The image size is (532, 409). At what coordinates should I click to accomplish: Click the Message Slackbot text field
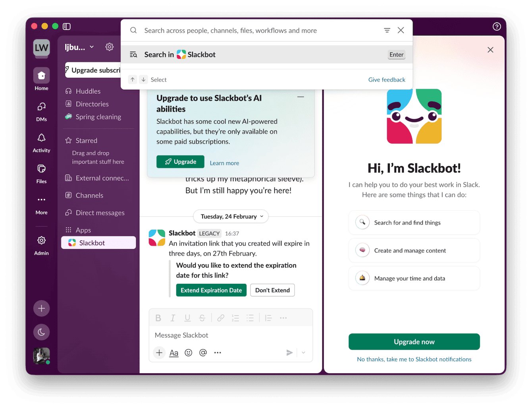[231, 335]
